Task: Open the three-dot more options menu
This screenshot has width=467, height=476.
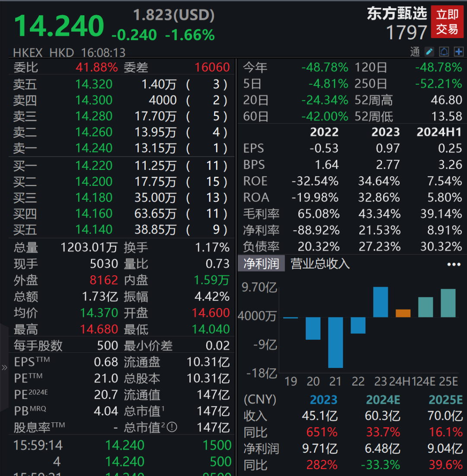Action: [x=454, y=265]
